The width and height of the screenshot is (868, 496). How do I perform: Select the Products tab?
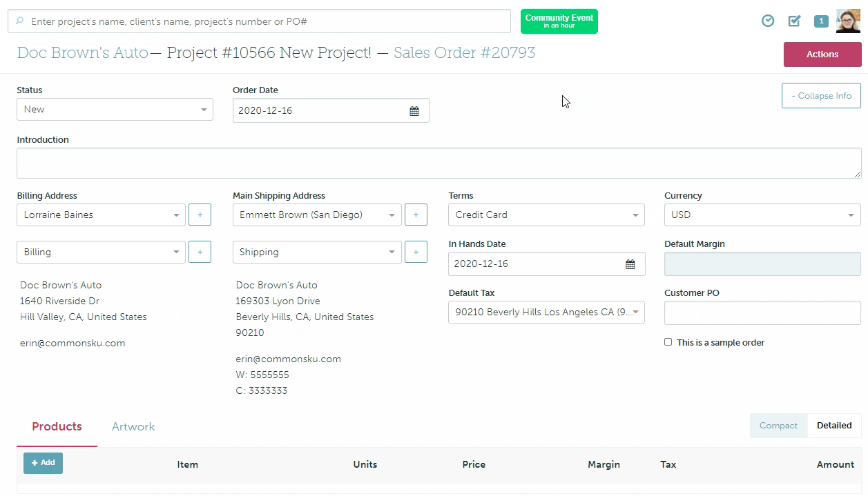(x=57, y=427)
